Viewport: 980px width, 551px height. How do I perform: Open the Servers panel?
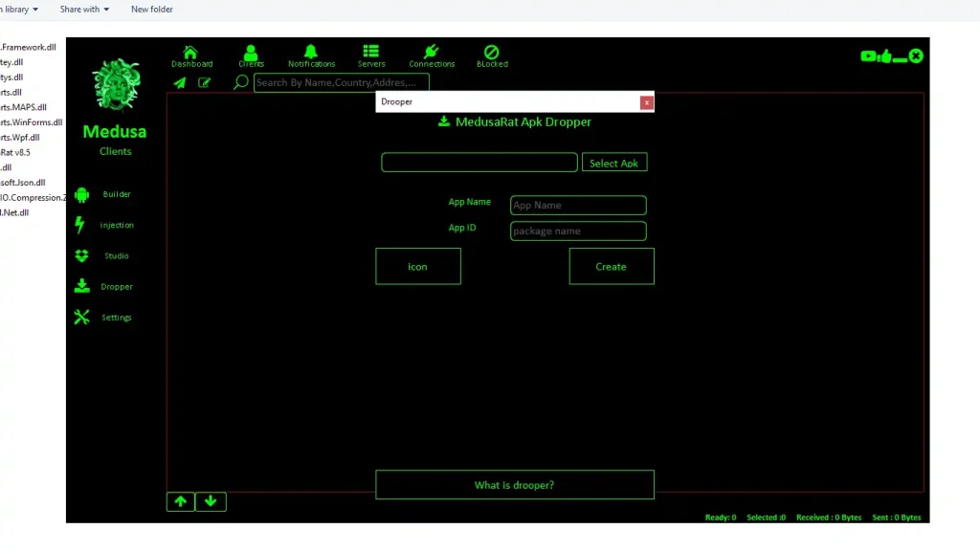click(x=370, y=54)
